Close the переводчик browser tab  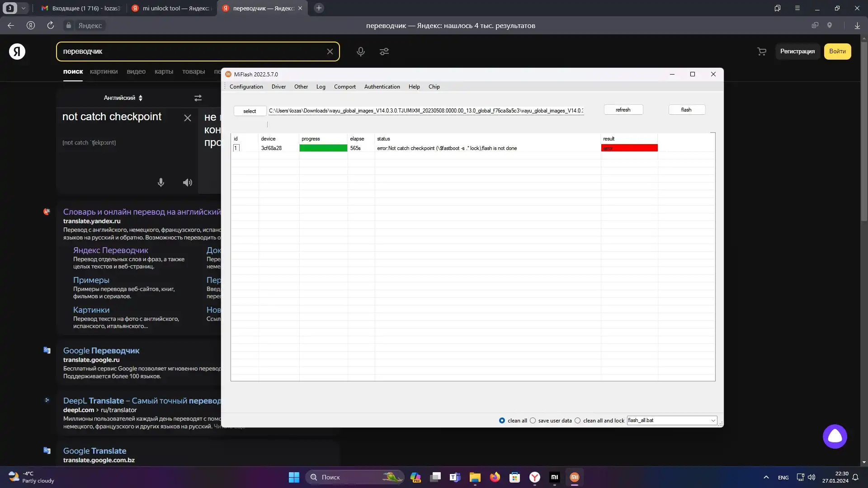pyautogui.click(x=300, y=8)
